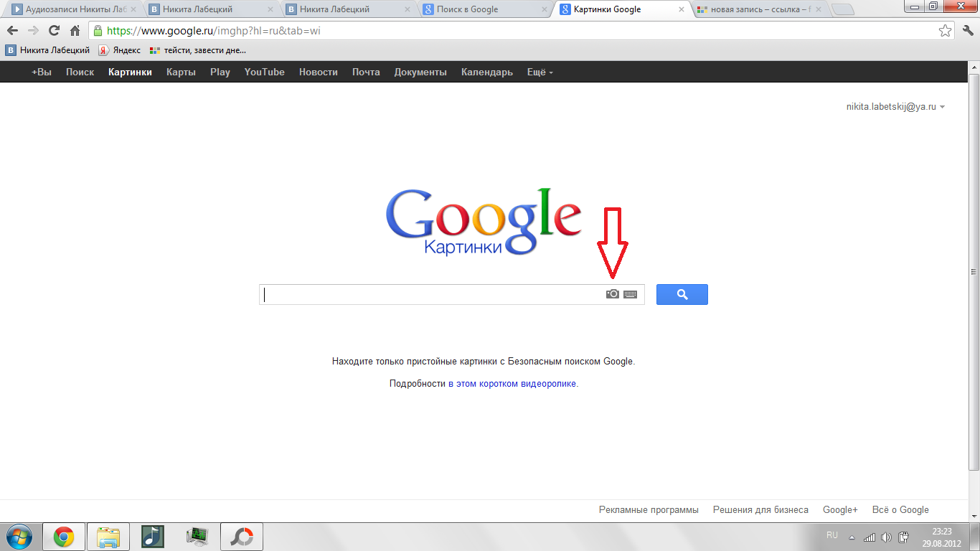Open the в этом коротком видеоролике link
Viewport: 980px width, 551px height.
tap(512, 383)
